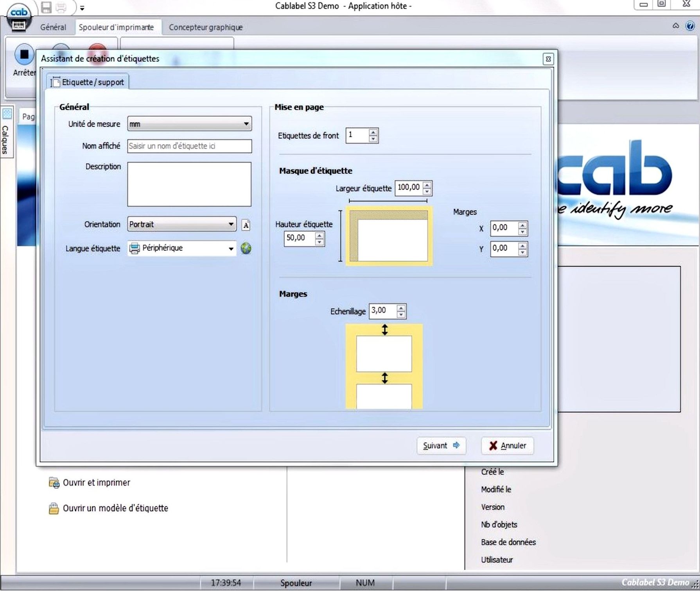Image resolution: width=700 pixels, height=592 pixels.
Task: Expand the Langue étiquette Périphérique dropdown
Action: 231,249
